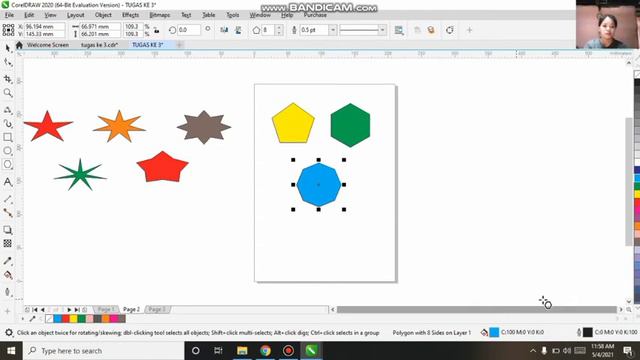Click the object origin grid icon
The width and height of the screenshot is (640, 360).
point(8,30)
